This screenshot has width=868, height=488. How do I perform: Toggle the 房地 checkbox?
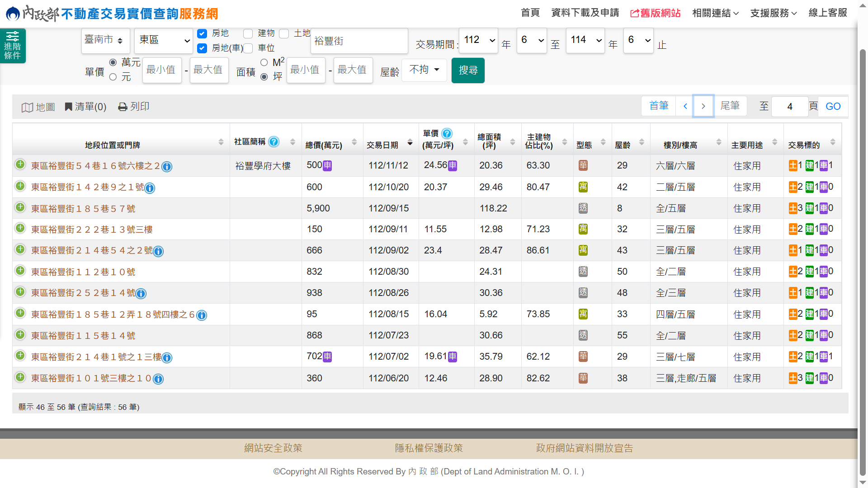pyautogui.click(x=202, y=34)
